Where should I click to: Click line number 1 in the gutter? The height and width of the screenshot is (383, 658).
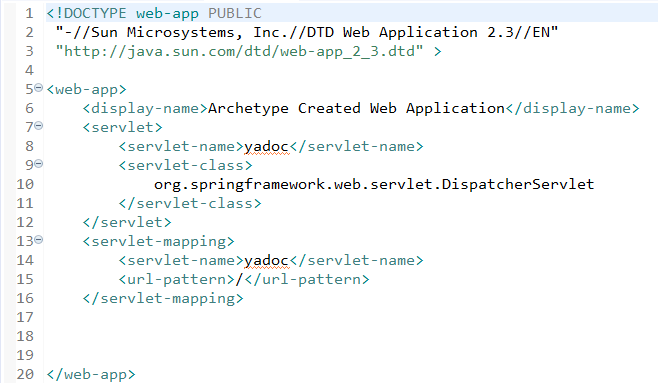click(29, 13)
